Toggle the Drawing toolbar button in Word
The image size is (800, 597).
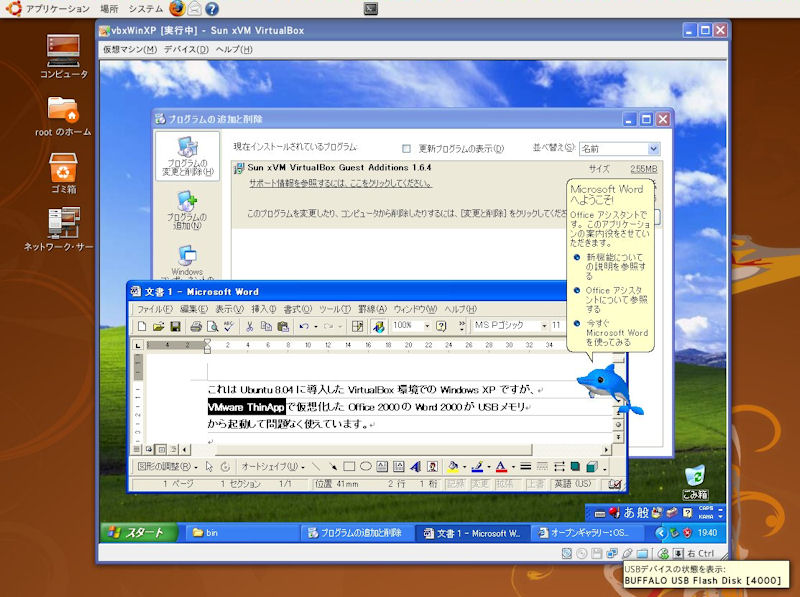click(x=379, y=326)
